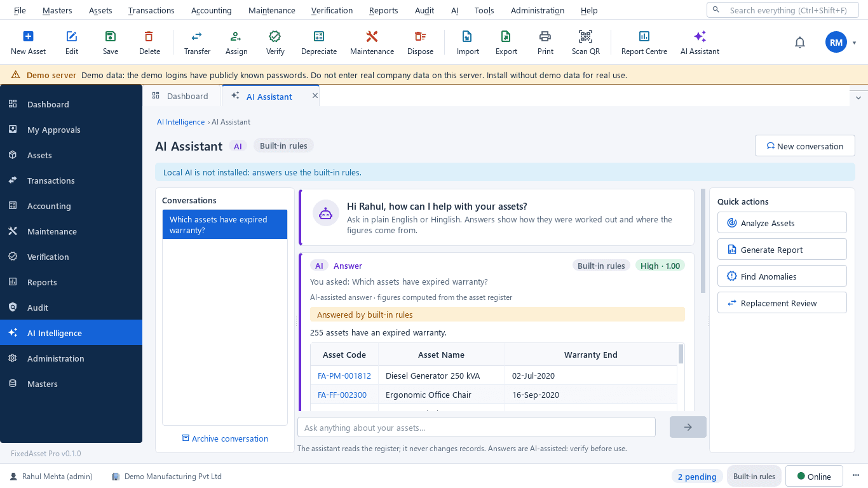Click the Warranty End column header
Screen dimensions: 868x488
[591, 355]
